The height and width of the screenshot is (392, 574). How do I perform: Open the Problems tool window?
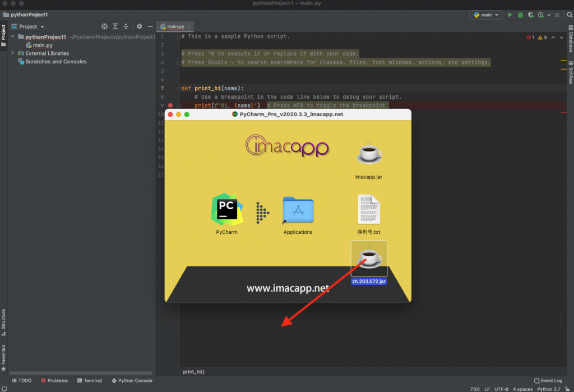click(x=54, y=381)
